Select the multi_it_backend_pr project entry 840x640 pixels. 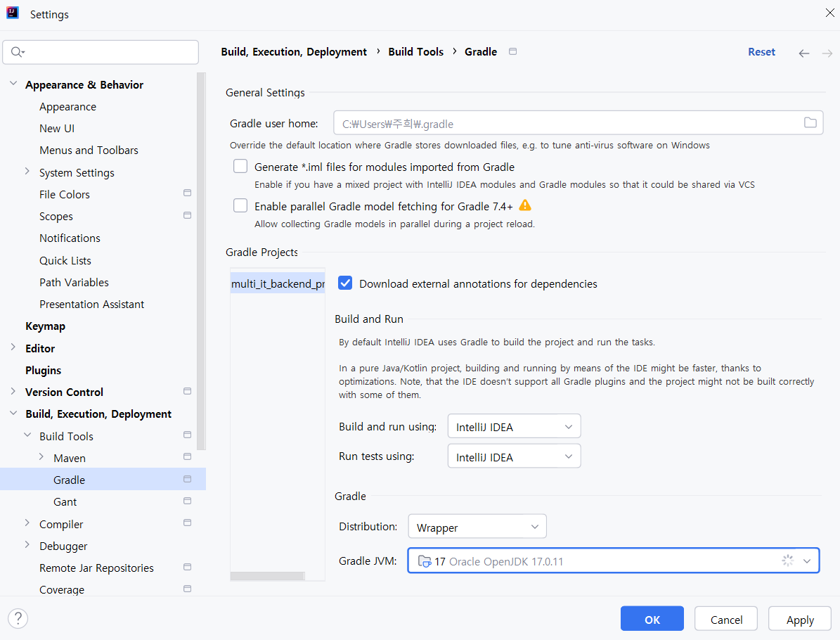[x=278, y=283]
